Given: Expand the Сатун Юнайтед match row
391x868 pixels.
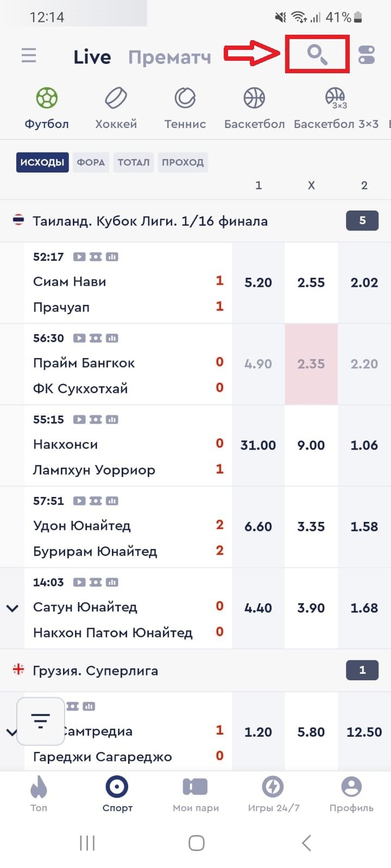Looking at the screenshot, I should 12,608.
